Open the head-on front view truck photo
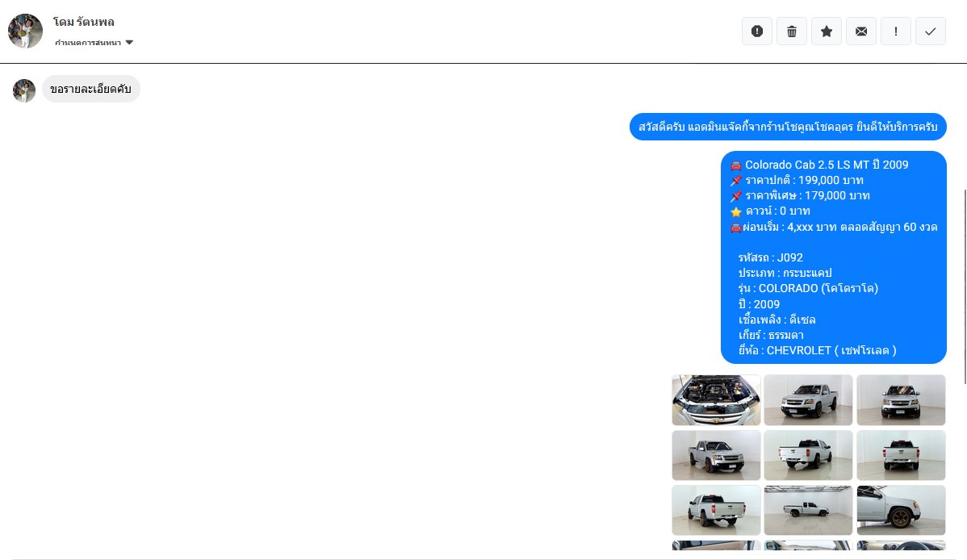The width and height of the screenshot is (967, 560). pos(901,400)
